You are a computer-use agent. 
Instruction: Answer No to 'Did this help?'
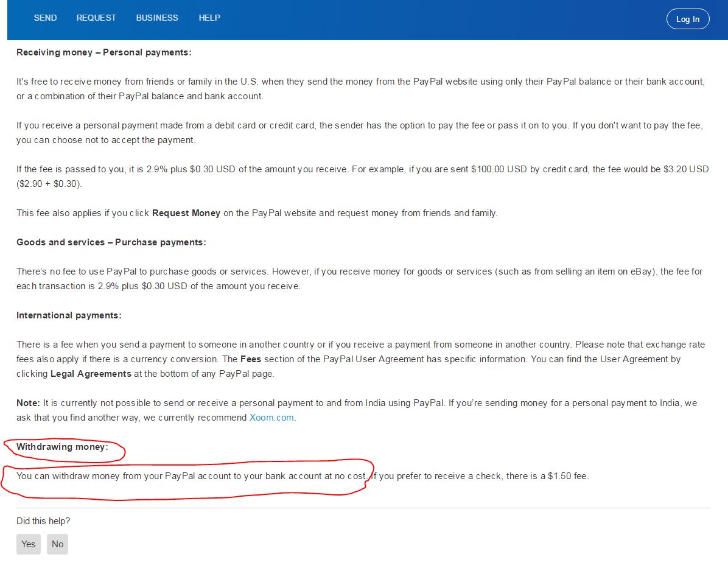[57, 544]
